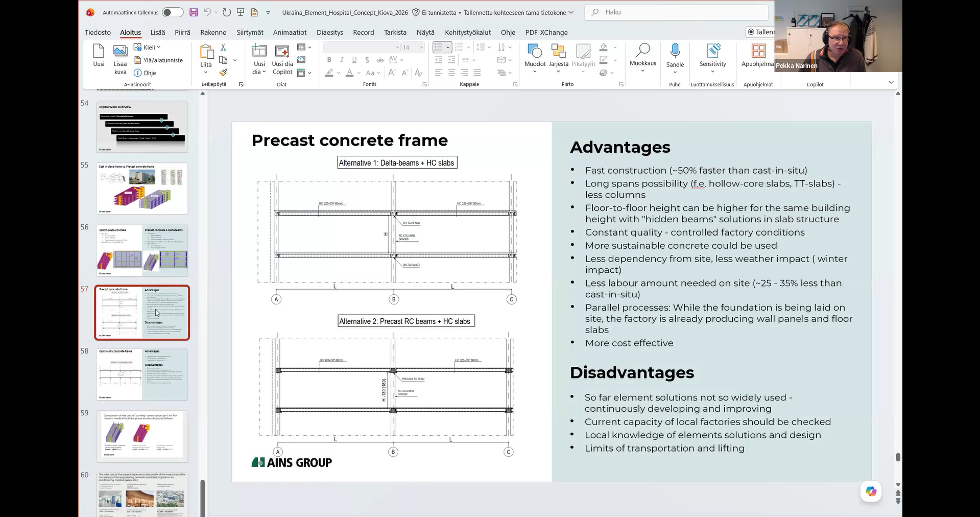The height and width of the screenshot is (517, 980).
Task: Click the slide title Precast concrete frame
Action: coord(350,140)
